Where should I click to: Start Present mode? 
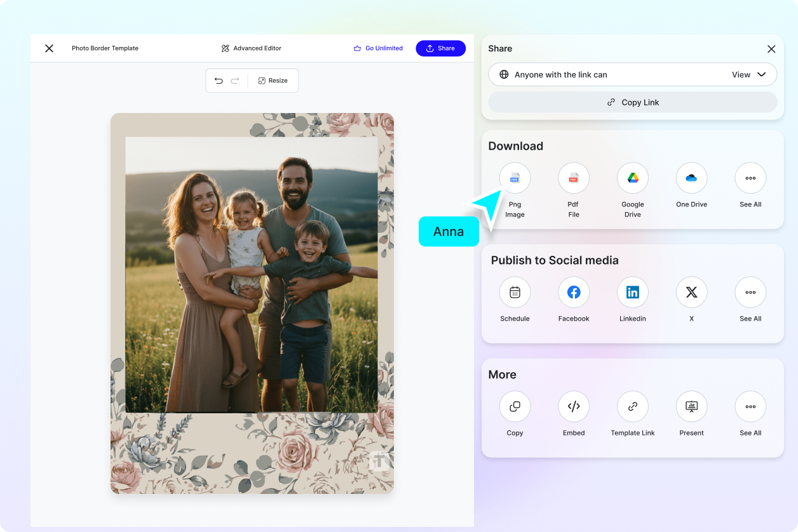click(x=691, y=407)
